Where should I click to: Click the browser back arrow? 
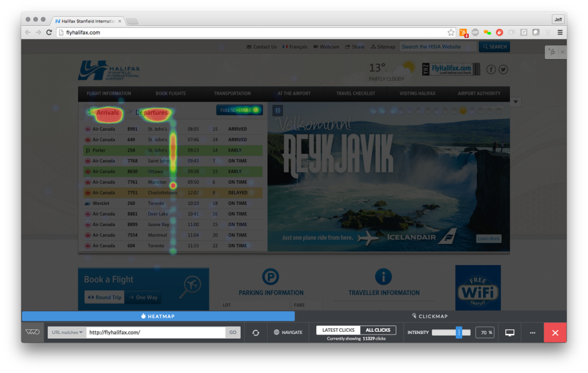[x=28, y=33]
